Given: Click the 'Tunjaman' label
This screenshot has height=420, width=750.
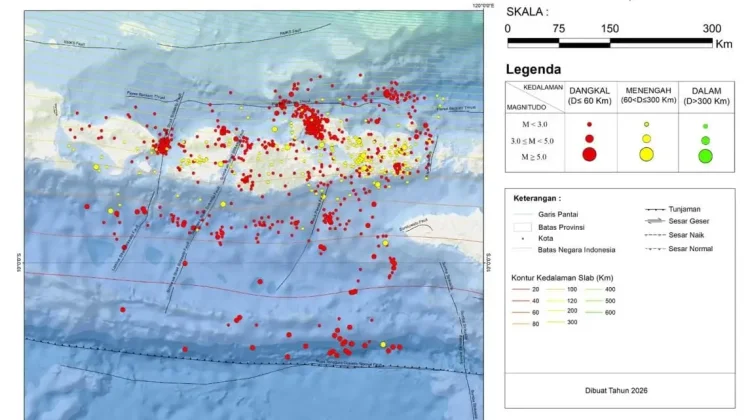Looking at the screenshot, I should coord(684,209).
